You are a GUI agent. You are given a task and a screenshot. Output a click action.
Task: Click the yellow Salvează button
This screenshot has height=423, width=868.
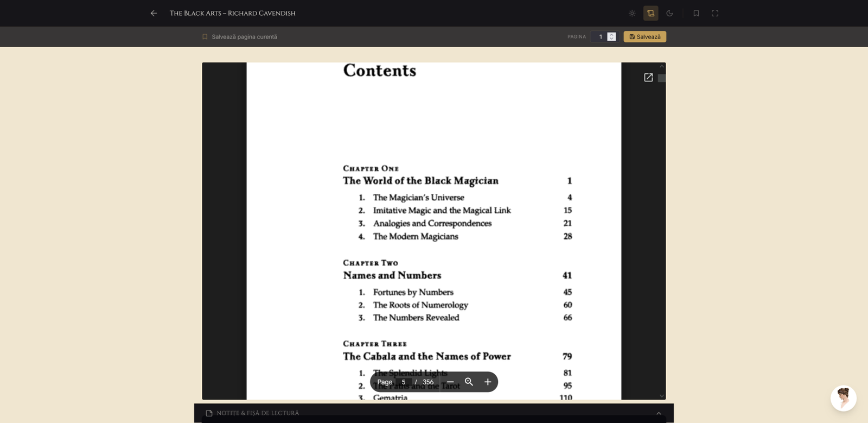click(x=645, y=37)
